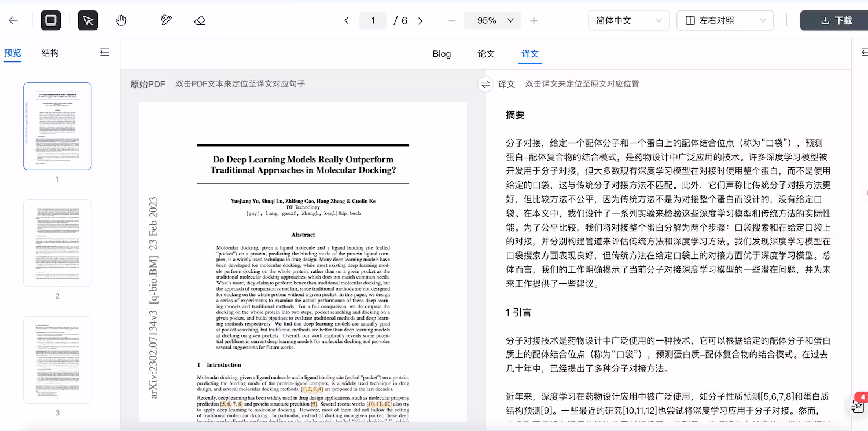The height and width of the screenshot is (431, 868).
Task: Switch to the 结构 sidebar tab
Action: coord(50,52)
